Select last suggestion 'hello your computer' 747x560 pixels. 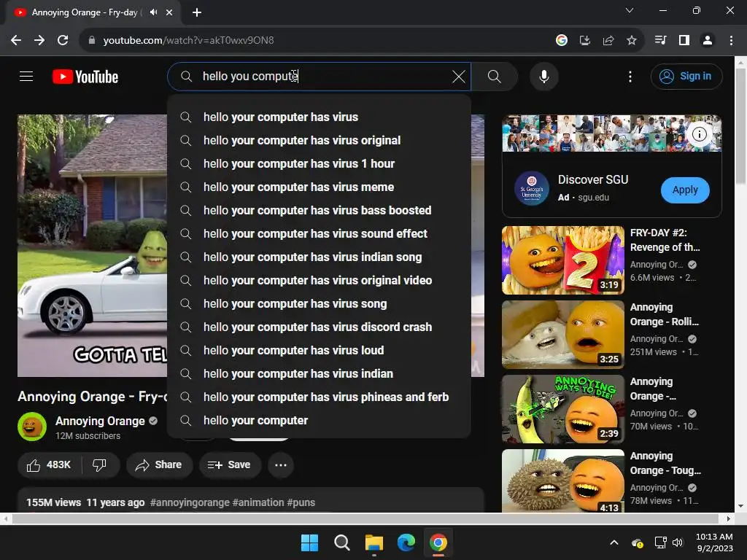[x=319, y=421]
